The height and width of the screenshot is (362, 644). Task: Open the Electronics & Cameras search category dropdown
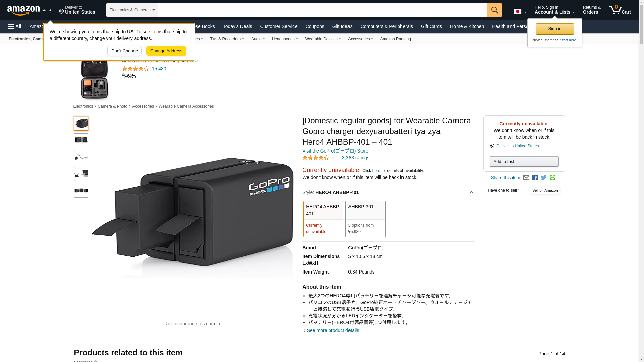[x=132, y=10]
